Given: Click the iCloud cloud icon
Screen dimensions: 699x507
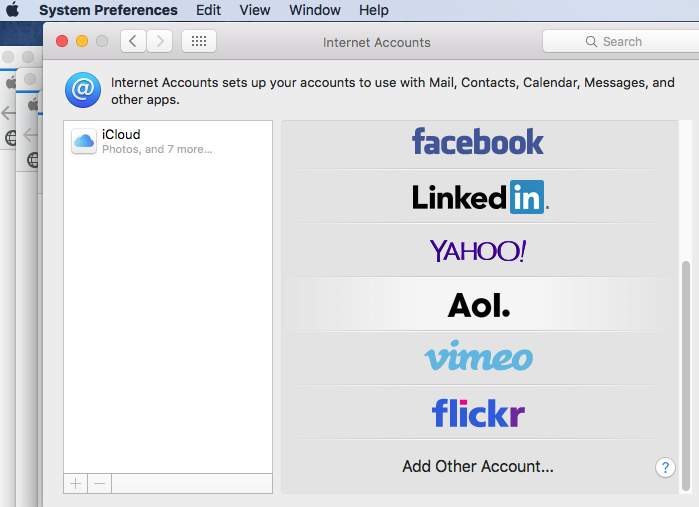Looking at the screenshot, I should tap(84, 141).
